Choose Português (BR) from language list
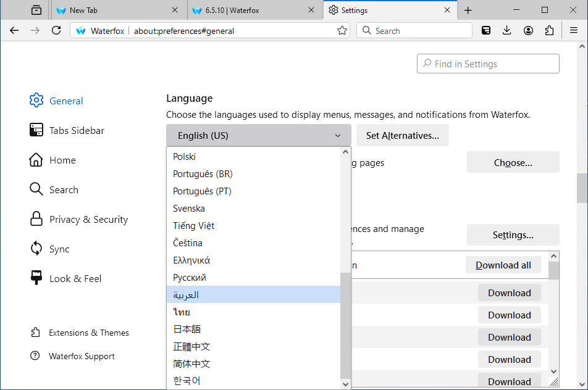 pyautogui.click(x=253, y=174)
